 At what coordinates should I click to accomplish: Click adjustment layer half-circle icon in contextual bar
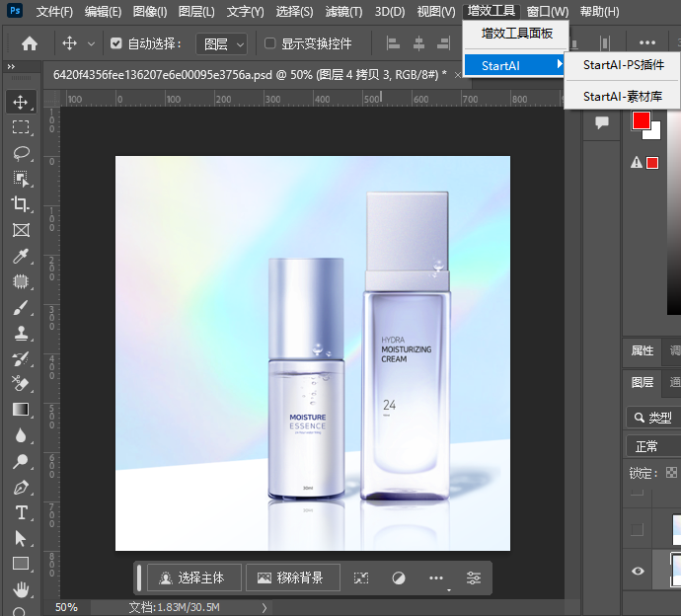pyautogui.click(x=399, y=577)
